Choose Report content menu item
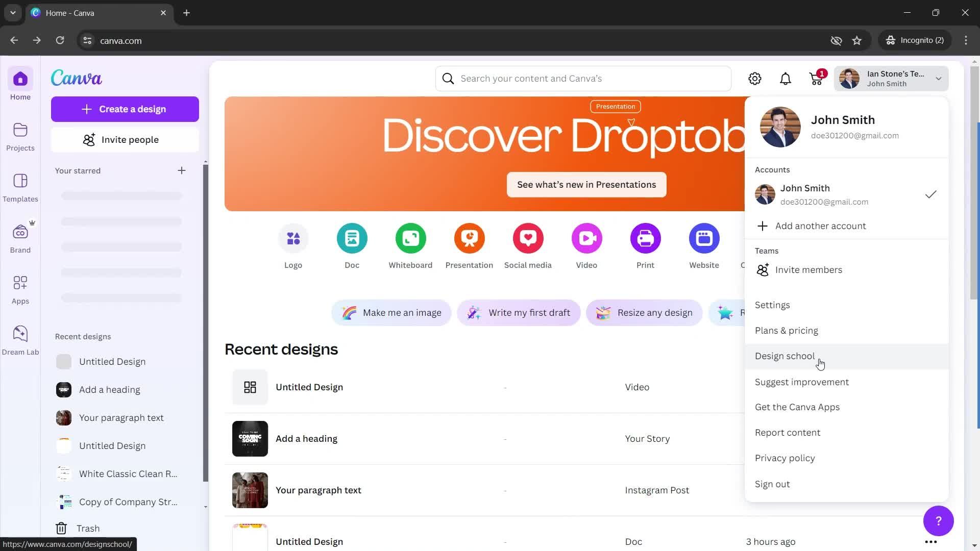Image resolution: width=980 pixels, height=551 pixels. click(847, 433)
